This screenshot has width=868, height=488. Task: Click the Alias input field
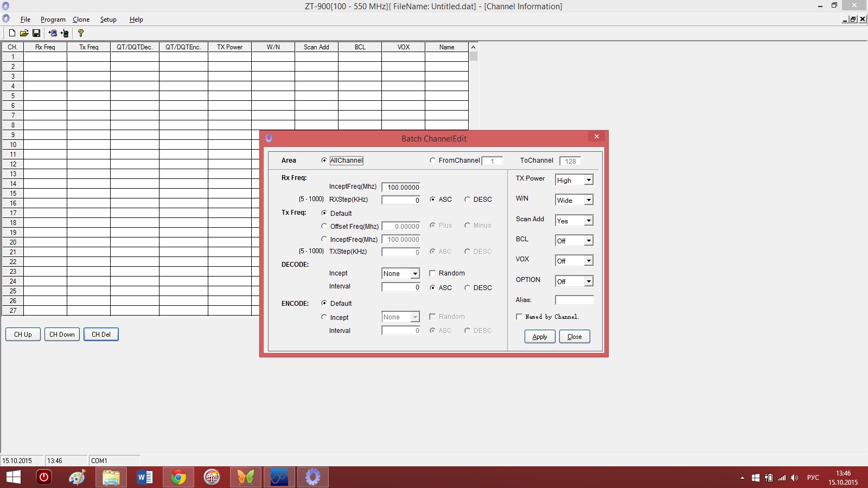[574, 300]
